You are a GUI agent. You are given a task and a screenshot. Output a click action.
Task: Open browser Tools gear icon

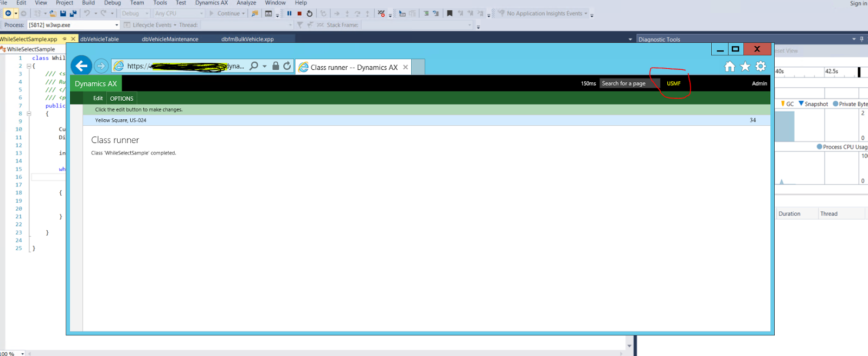tap(761, 66)
